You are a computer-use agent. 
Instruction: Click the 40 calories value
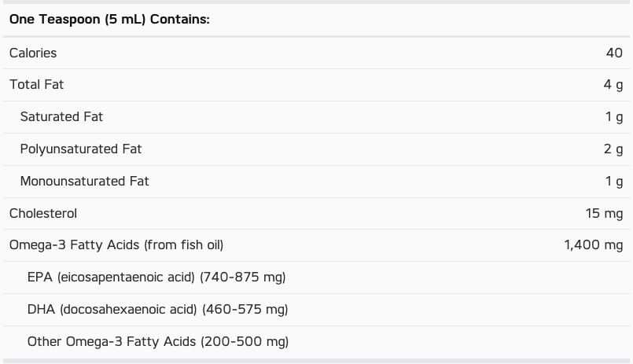(x=614, y=53)
